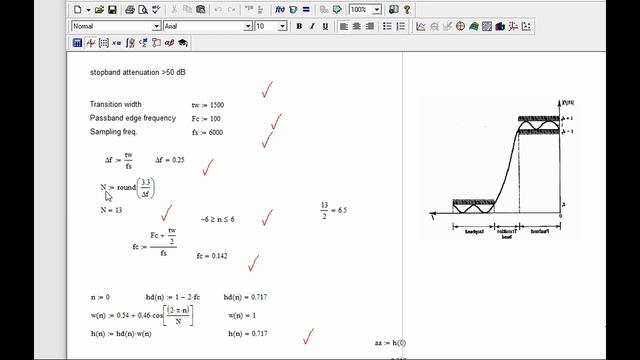The image size is (640, 360).
Task: Click the 'stopband attenuation >50 dB' text
Action: pos(138,72)
